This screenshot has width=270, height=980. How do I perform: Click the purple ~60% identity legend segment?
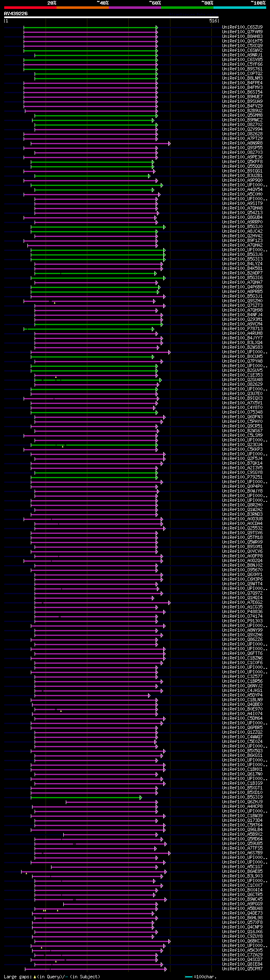click(135, 8)
